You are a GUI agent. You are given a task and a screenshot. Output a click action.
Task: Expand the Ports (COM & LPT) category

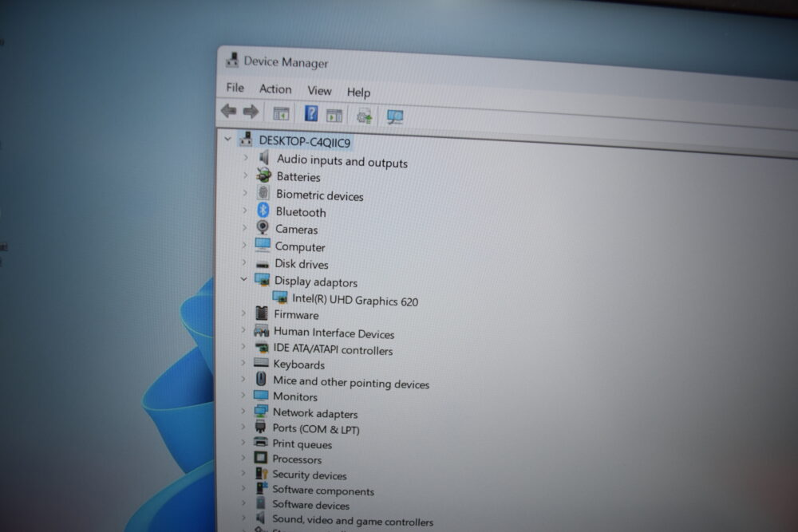coord(243,427)
